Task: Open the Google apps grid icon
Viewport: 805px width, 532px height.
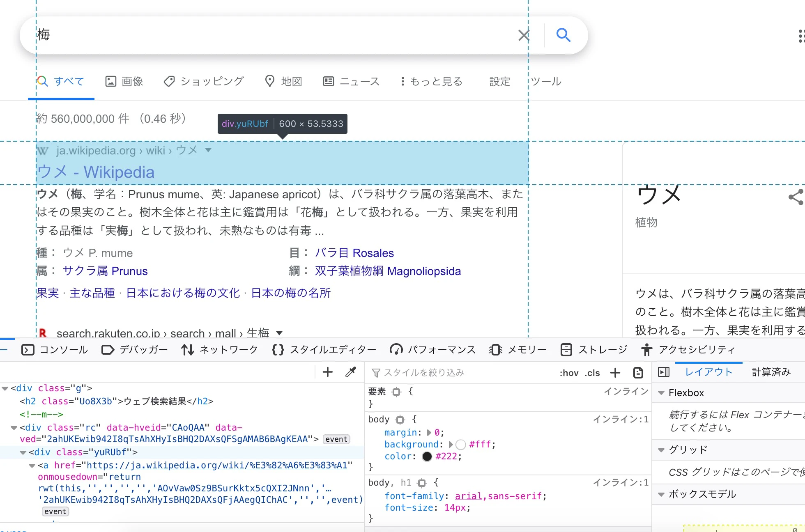Action: pyautogui.click(x=801, y=36)
